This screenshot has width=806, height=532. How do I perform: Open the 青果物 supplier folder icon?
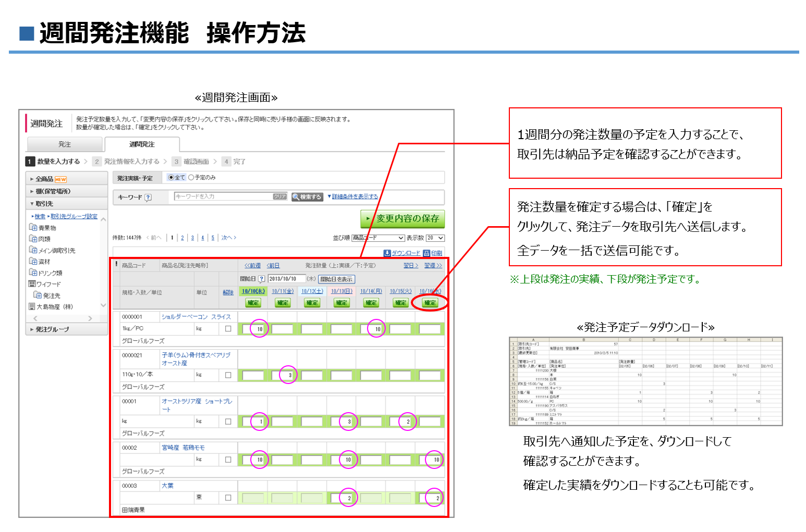pyautogui.click(x=33, y=228)
